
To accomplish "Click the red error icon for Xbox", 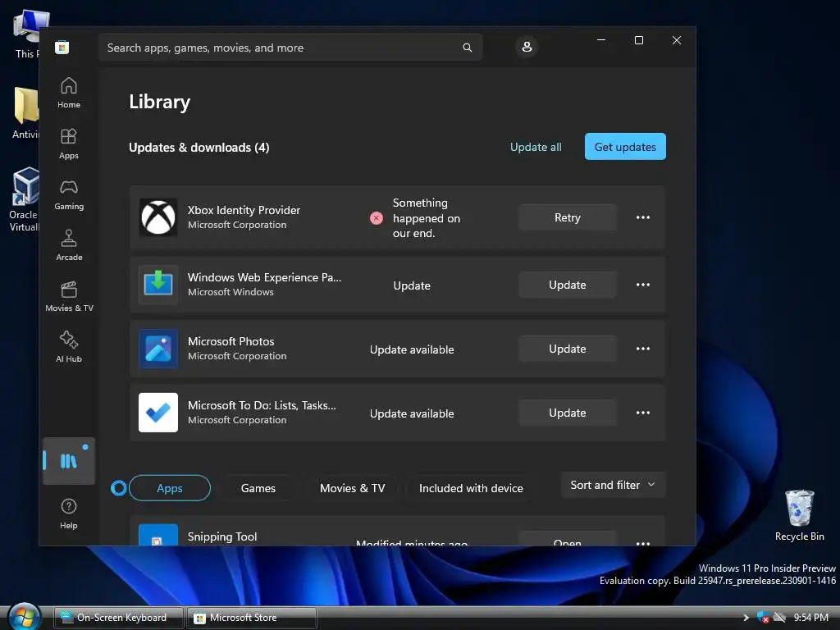I will tap(377, 218).
